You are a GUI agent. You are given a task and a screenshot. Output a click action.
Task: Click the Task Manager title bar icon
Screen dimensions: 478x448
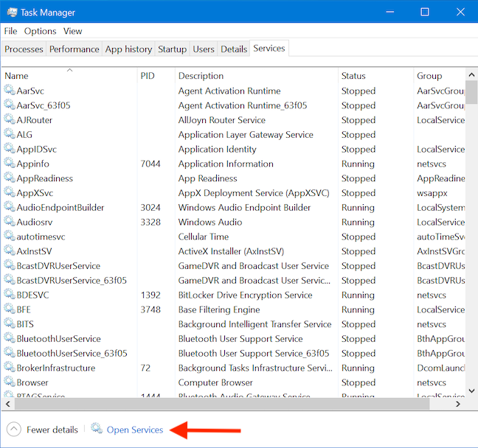click(x=13, y=13)
